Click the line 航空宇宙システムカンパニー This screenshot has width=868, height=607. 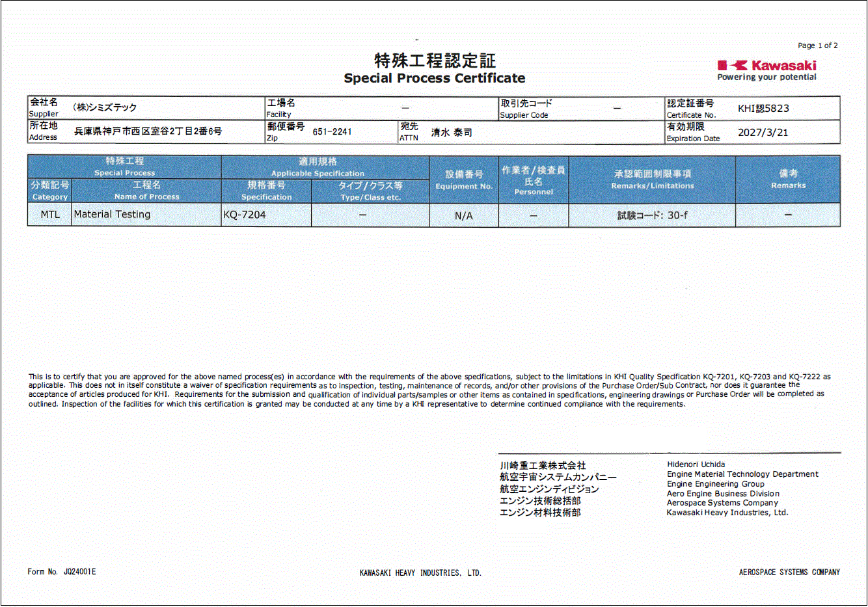558,477
